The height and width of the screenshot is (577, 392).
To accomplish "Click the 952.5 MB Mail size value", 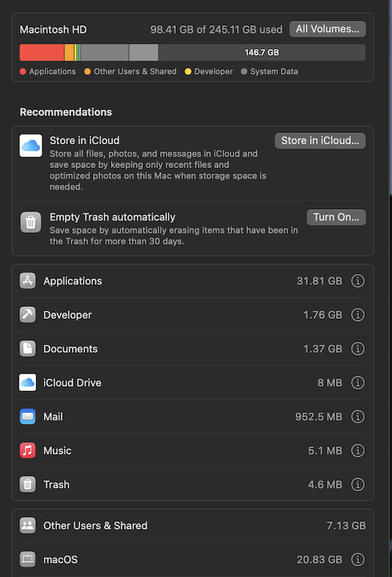I will coord(318,417).
